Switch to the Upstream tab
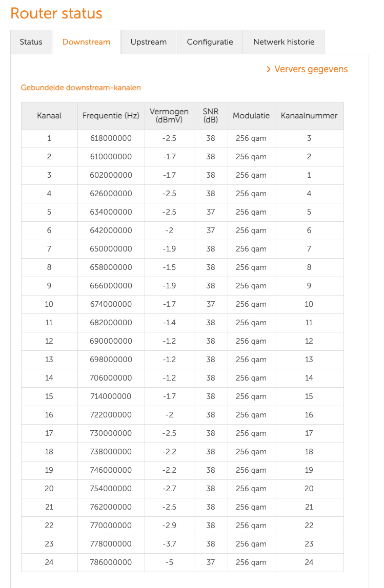Screen dimensions: 384x588 [148, 42]
